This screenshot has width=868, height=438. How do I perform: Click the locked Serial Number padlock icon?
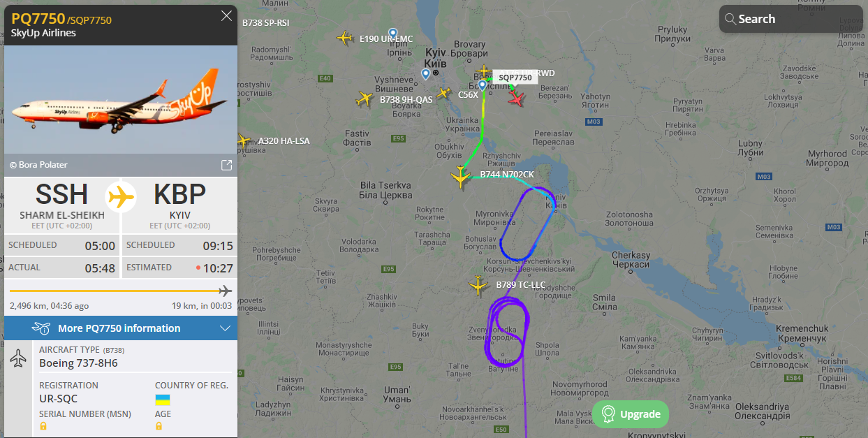(x=43, y=426)
